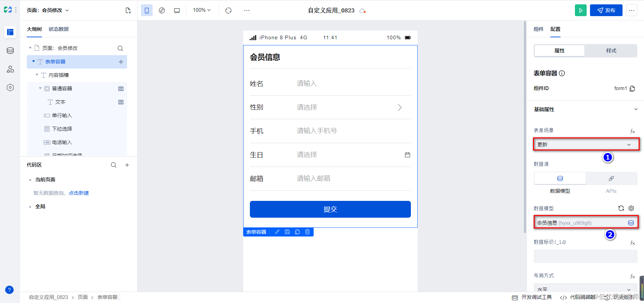The width and height of the screenshot is (644, 303).
Task: Switch to mini-program preview mode
Action: (162, 10)
